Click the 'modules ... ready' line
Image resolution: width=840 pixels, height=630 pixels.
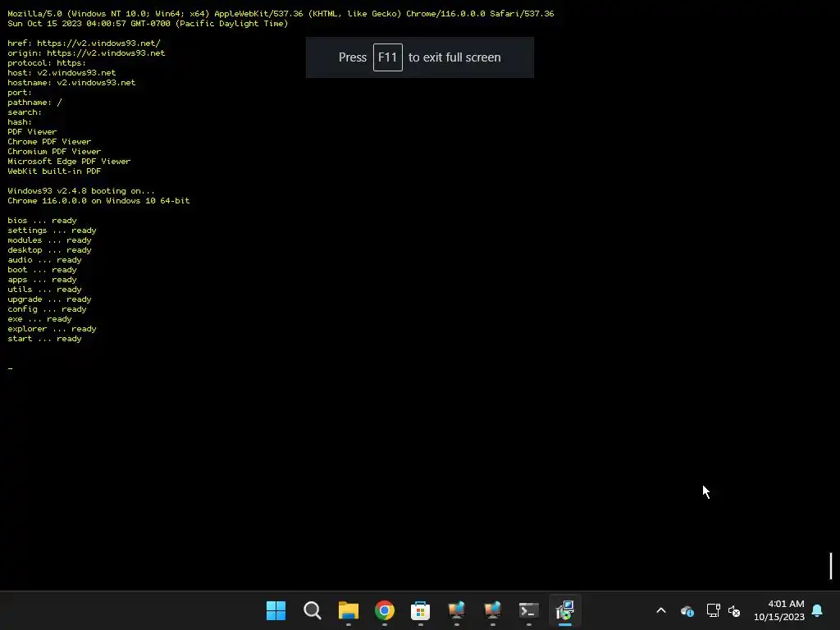49,240
